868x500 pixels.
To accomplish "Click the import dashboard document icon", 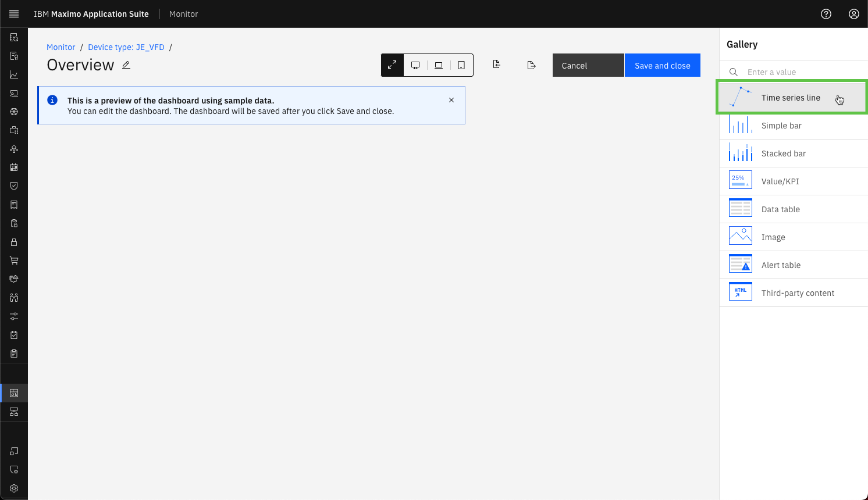I will click(x=496, y=65).
